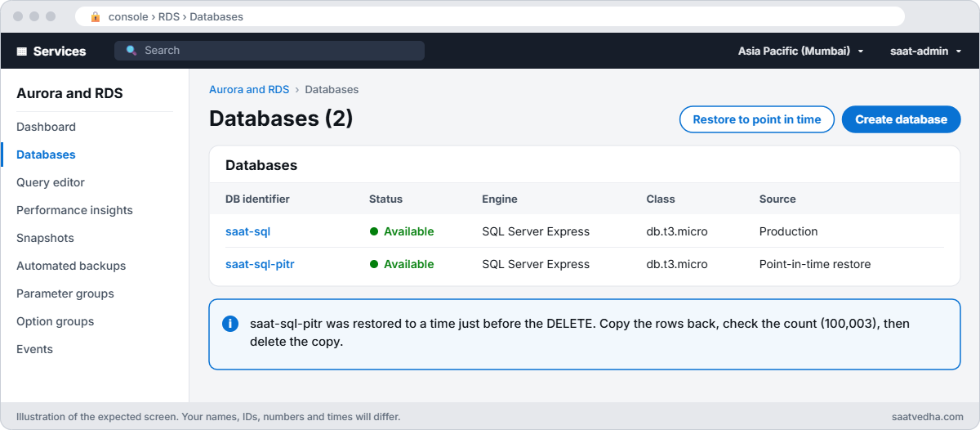Click the DB identifier column header

(x=257, y=199)
